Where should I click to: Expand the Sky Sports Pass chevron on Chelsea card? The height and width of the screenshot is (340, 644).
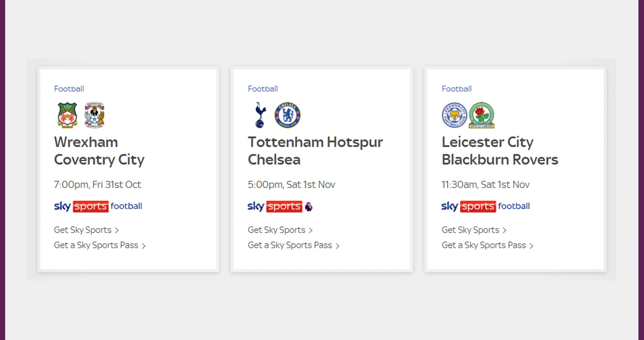click(x=338, y=246)
